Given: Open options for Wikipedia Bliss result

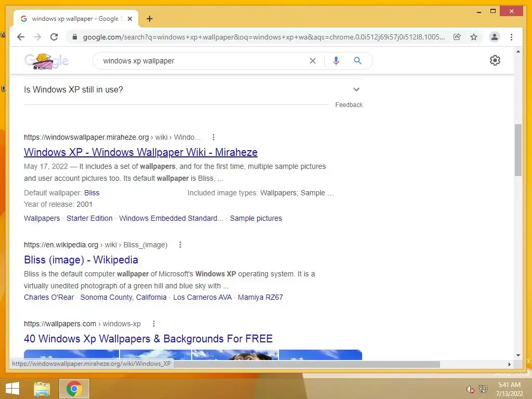Looking at the screenshot, I should [180, 245].
